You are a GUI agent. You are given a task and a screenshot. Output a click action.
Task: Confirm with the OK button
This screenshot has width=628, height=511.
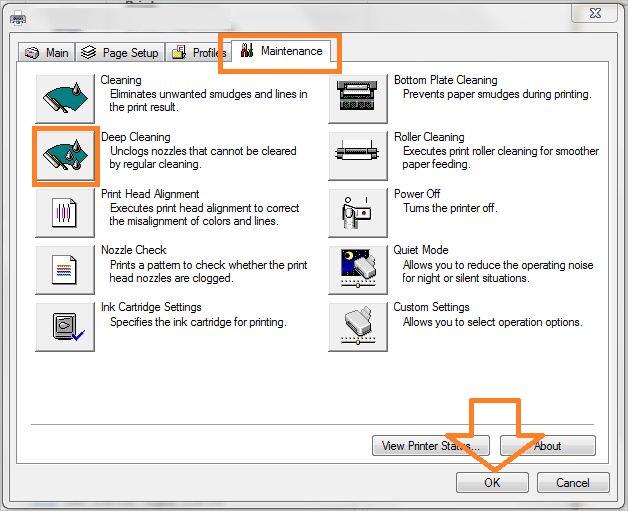tap(492, 483)
